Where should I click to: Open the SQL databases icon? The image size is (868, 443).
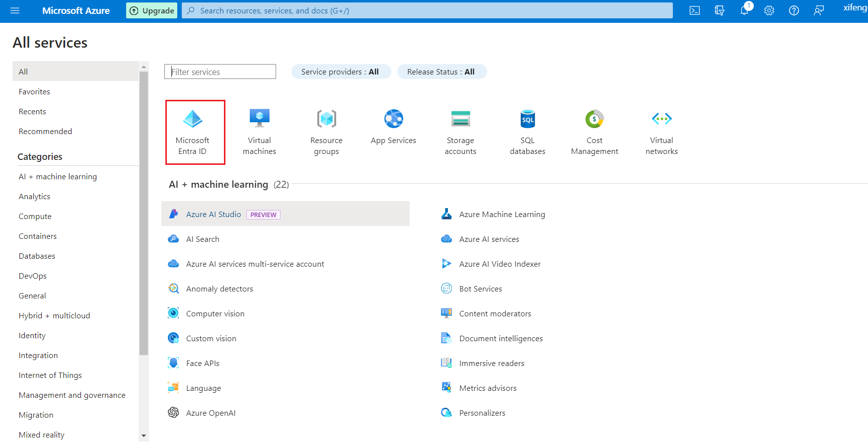point(528,119)
